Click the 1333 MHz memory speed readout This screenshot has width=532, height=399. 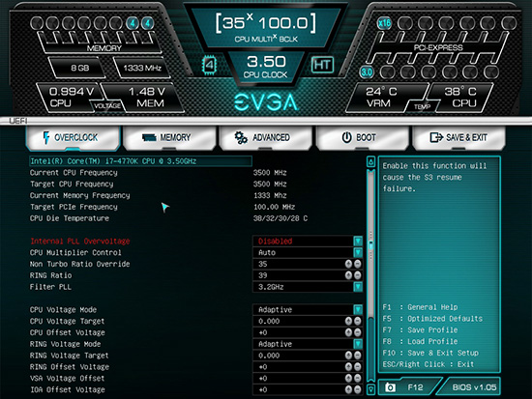pyautogui.click(x=142, y=68)
